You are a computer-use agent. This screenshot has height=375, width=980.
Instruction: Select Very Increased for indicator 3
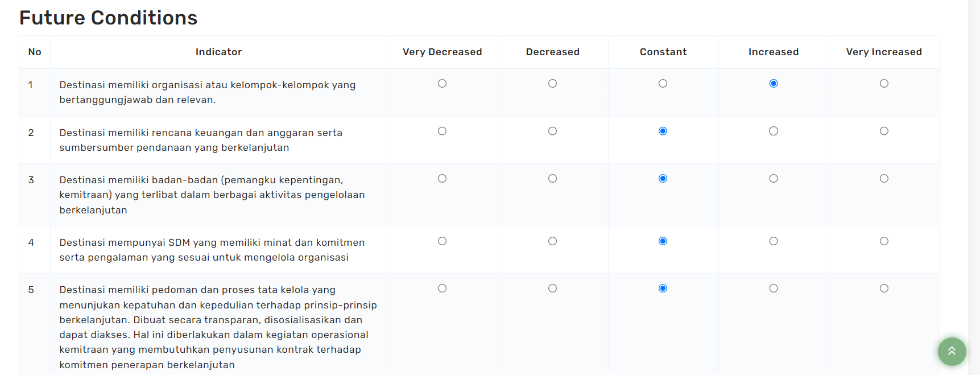point(884,179)
